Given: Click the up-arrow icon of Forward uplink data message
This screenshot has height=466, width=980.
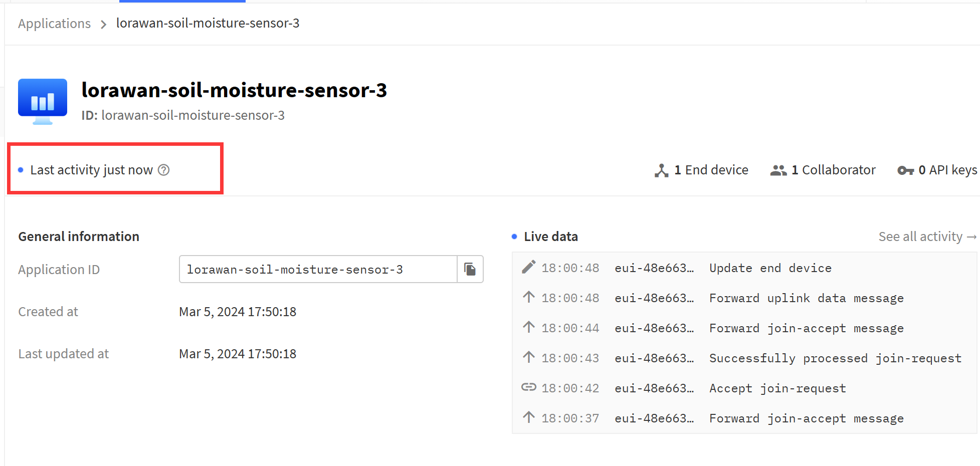Looking at the screenshot, I should click(529, 297).
